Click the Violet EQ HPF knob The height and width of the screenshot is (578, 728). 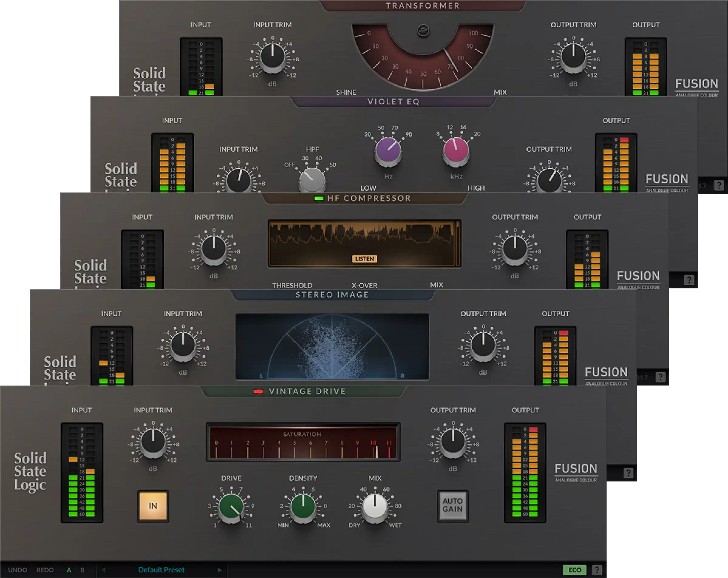coord(312,180)
